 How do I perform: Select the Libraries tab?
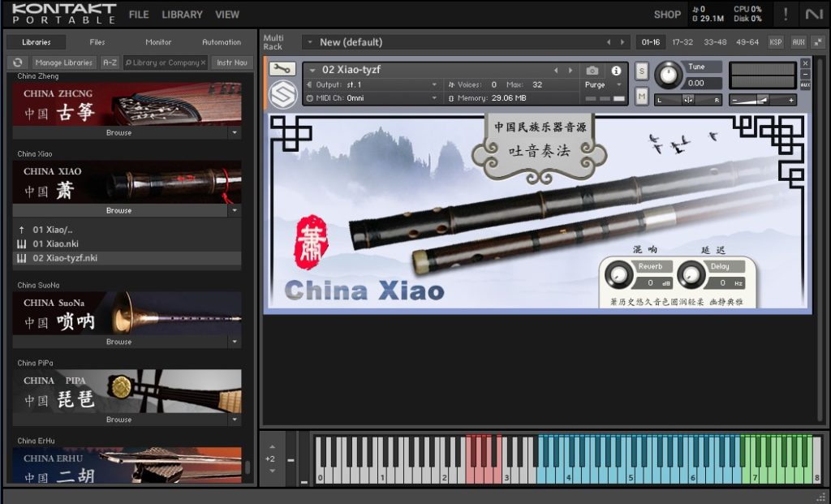pyautogui.click(x=37, y=42)
